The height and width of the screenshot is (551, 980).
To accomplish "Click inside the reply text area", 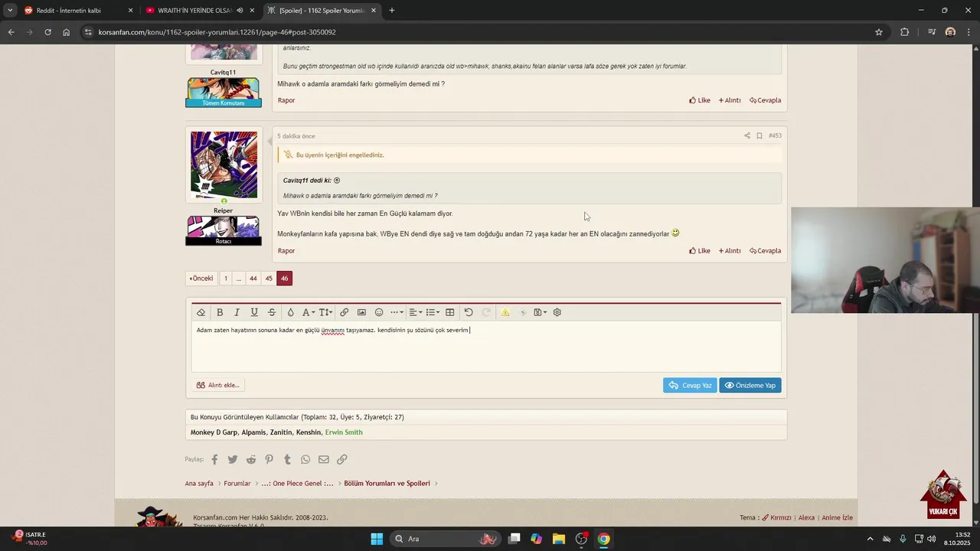I will (x=486, y=347).
